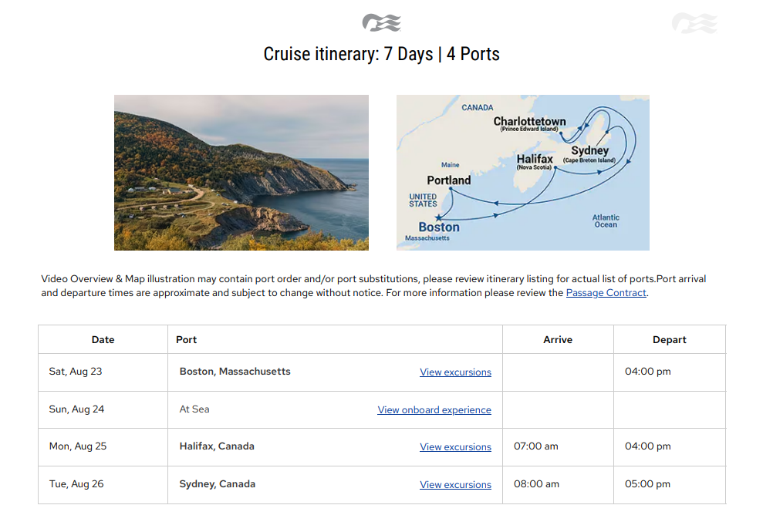Click the faded wave logo at top right

[694, 23]
